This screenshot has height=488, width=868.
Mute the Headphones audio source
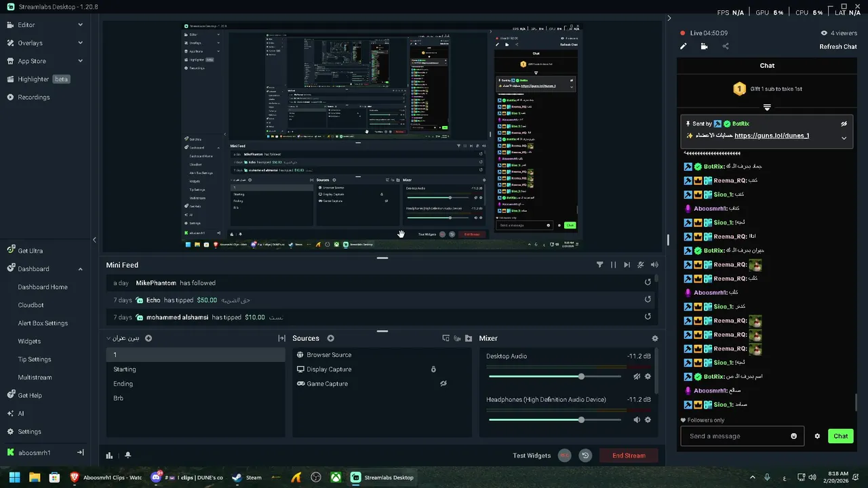637,420
